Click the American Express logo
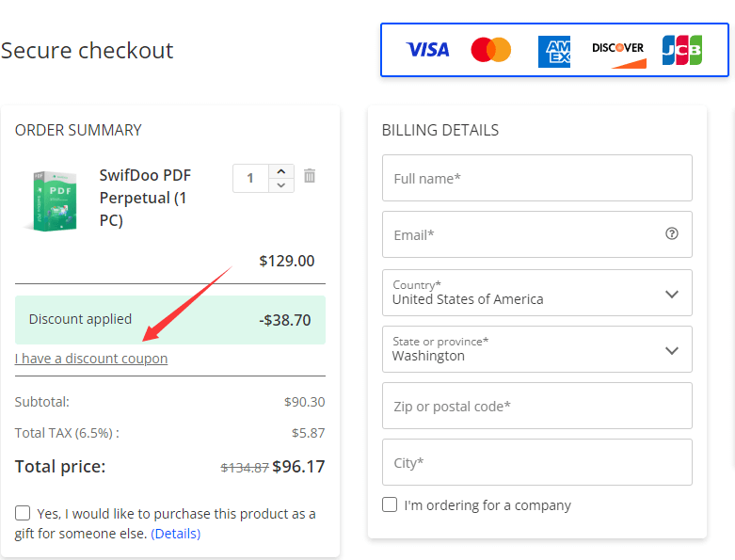 [554, 51]
